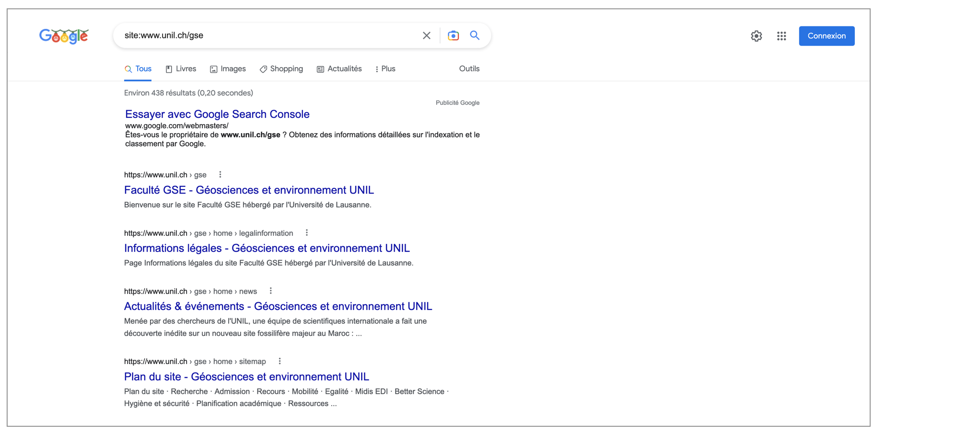Clear the search query with X icon
This screenshot has height=434, width=980.
coord(426,35)
